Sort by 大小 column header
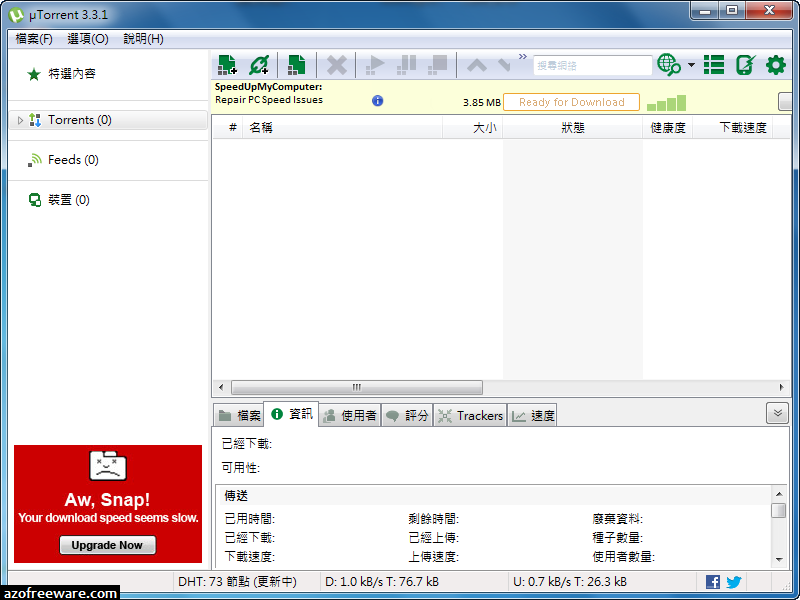This screenshot has width=800, height=600. [x=472, y=128]
